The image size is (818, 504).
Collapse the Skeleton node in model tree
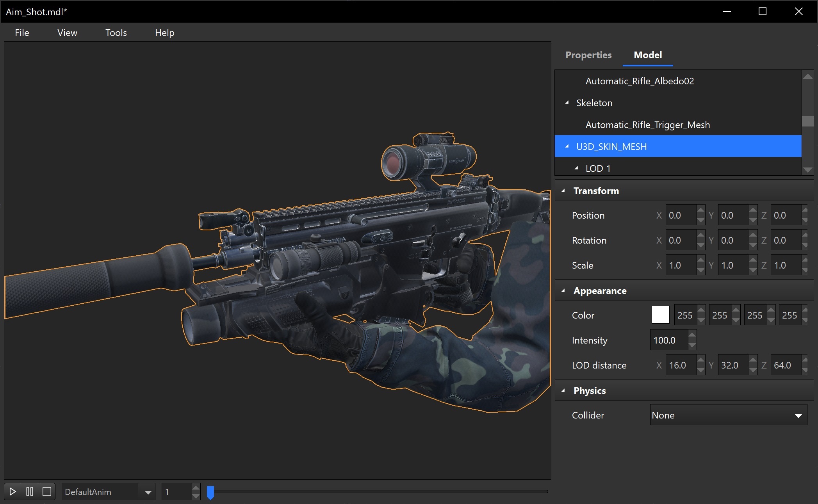(x=566, y=103)
